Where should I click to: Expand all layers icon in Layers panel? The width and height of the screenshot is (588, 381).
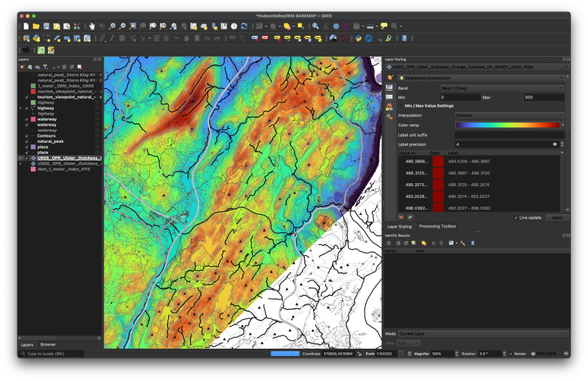pyautogui.click(x=64, y=67)
